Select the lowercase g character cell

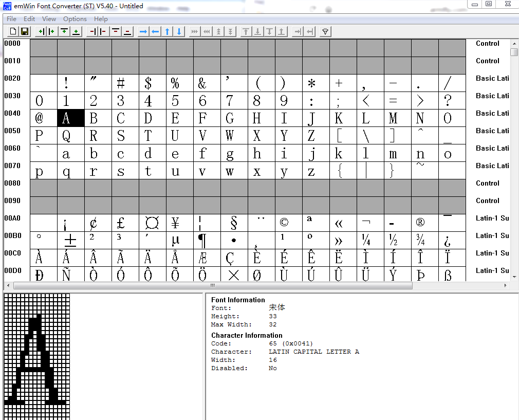pos(230,153)
